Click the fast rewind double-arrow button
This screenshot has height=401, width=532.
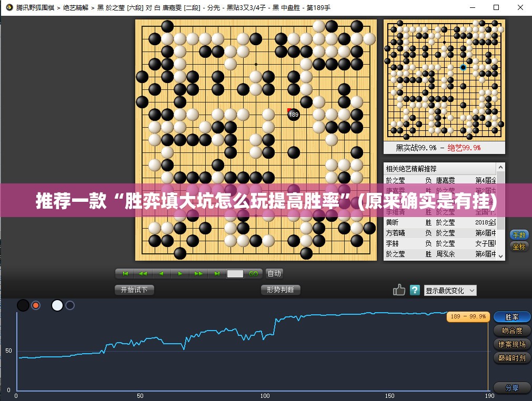pos(143,273)
